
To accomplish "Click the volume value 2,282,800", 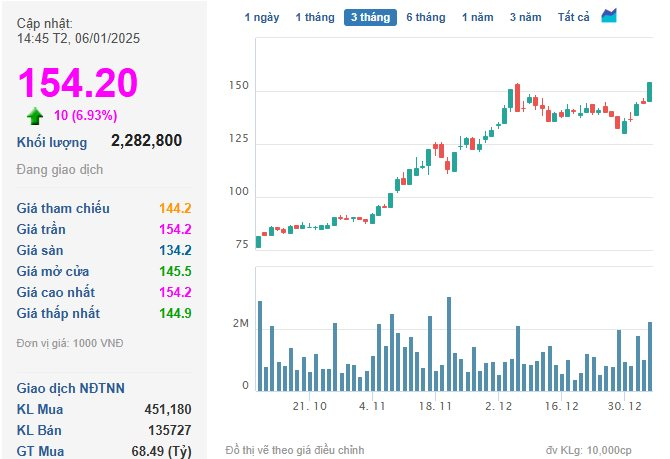I will click(147, 141).
